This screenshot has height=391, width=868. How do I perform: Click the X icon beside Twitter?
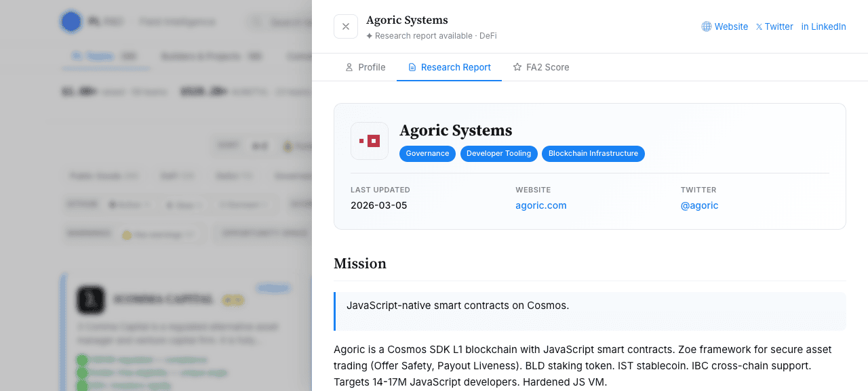pyautogui.click(x=759, y=27)
